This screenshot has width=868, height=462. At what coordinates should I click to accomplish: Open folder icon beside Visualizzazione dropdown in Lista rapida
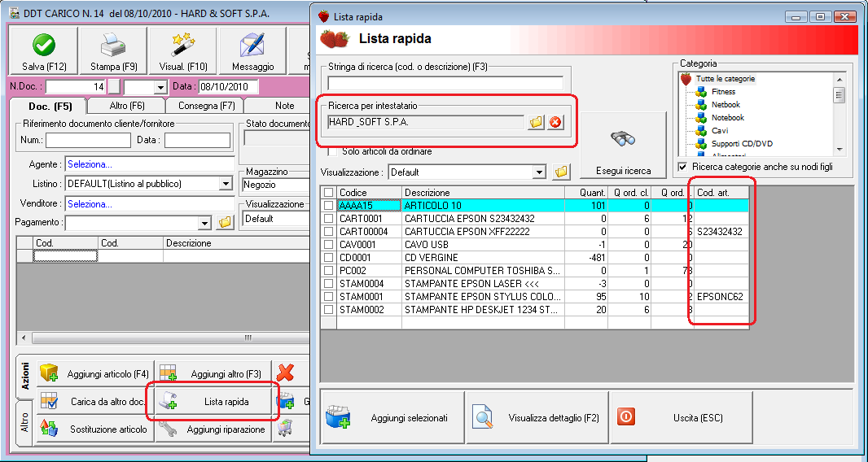(561, 172)
